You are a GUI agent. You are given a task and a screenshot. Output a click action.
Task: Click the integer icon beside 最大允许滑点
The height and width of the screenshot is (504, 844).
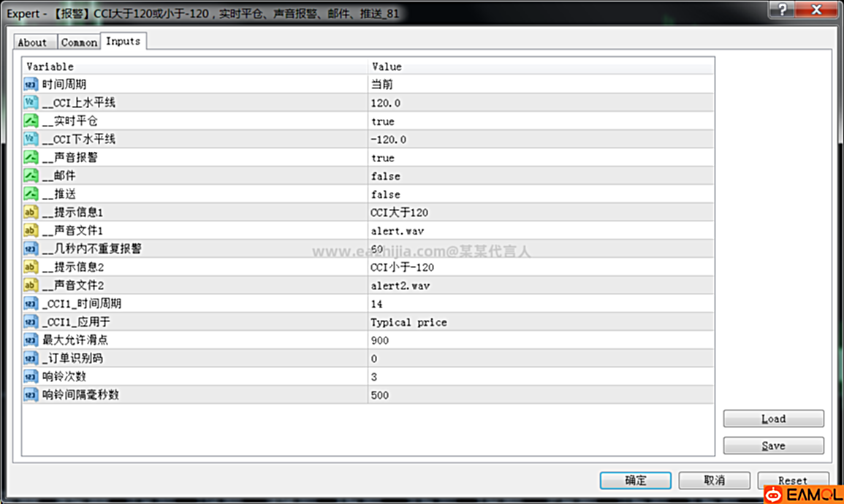point(31,340)
